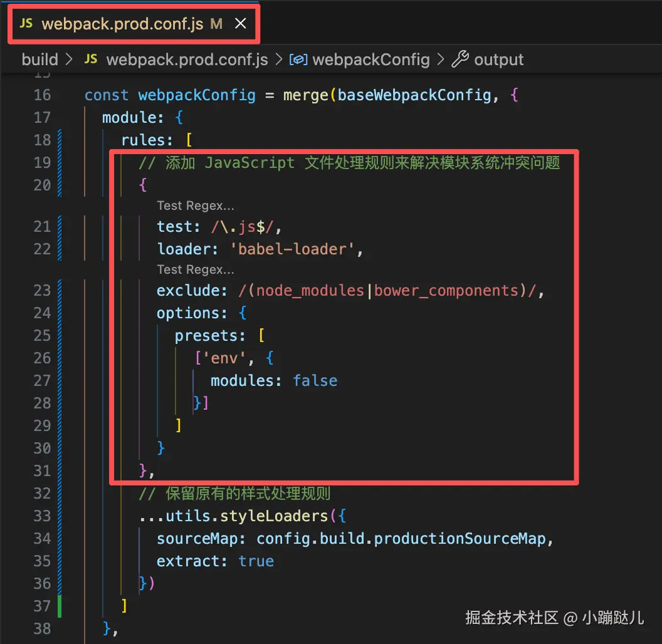Click the wrench icon before output

coord(460,59)
